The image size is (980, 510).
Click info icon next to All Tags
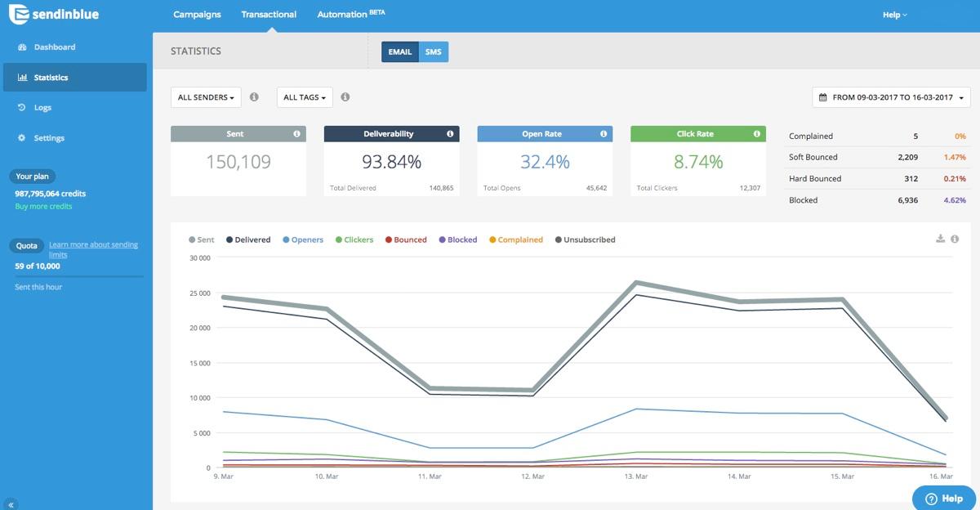click(x=345, y=97)
